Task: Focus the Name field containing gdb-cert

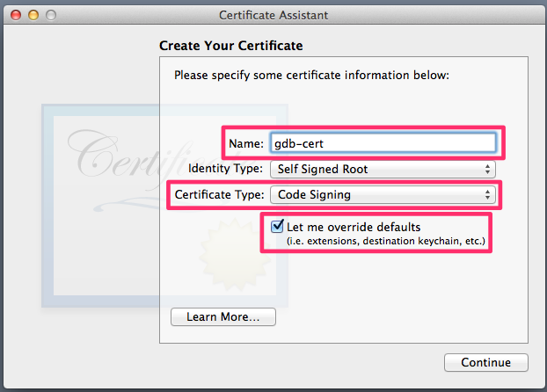Action: click(382, 142)
